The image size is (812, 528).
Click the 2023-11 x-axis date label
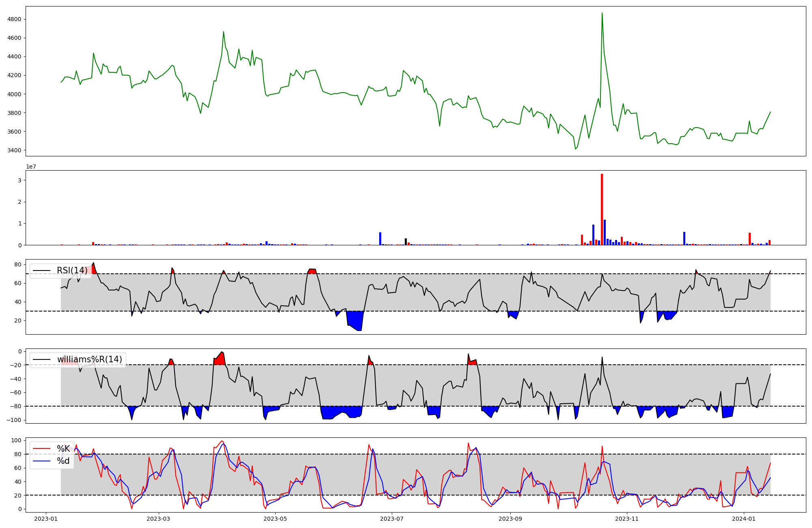click(627, 519)
